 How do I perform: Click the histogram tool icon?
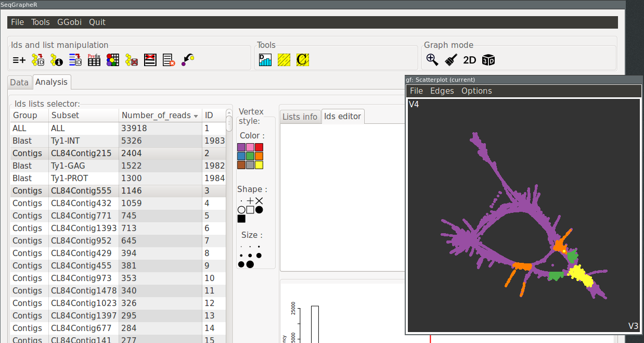tap(265, 60)
